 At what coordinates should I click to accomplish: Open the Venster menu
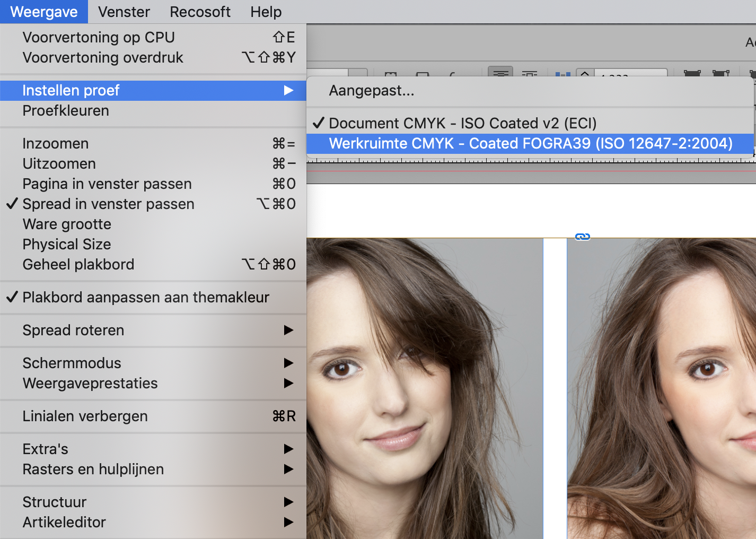tap(124, 12)
